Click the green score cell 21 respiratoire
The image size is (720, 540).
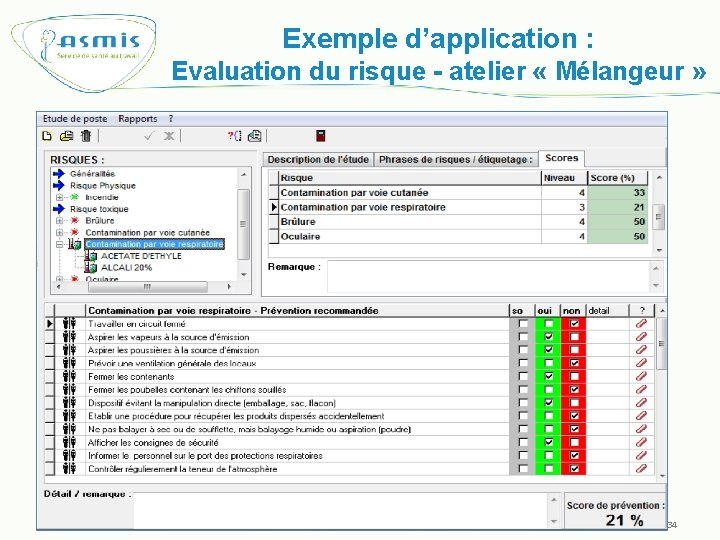[x=617, y=207]
